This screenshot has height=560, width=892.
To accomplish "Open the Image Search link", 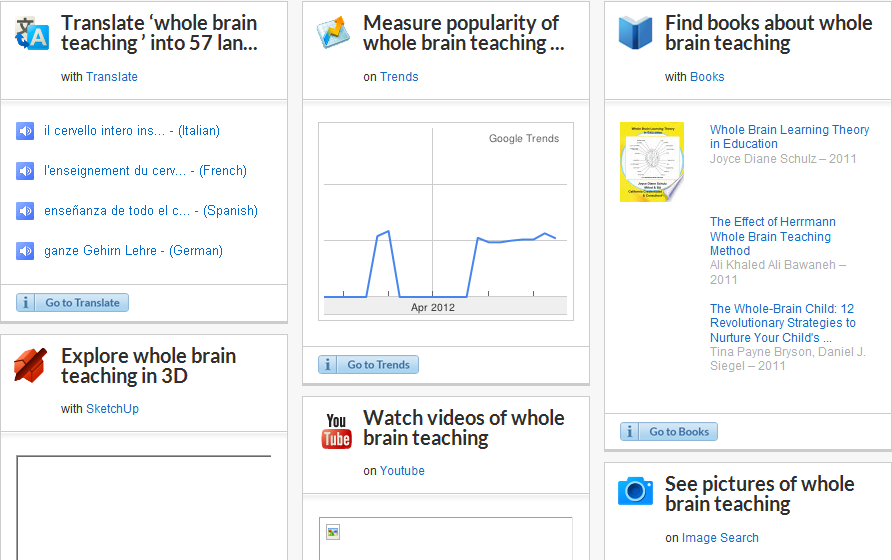I will pyautogui.click(x=720, y=538).
